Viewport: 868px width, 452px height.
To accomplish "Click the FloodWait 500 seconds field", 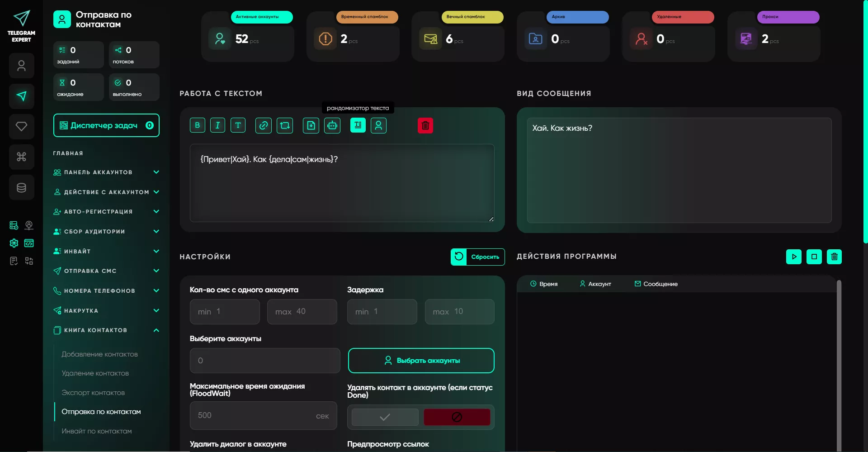I will click(x=264, y=415).
